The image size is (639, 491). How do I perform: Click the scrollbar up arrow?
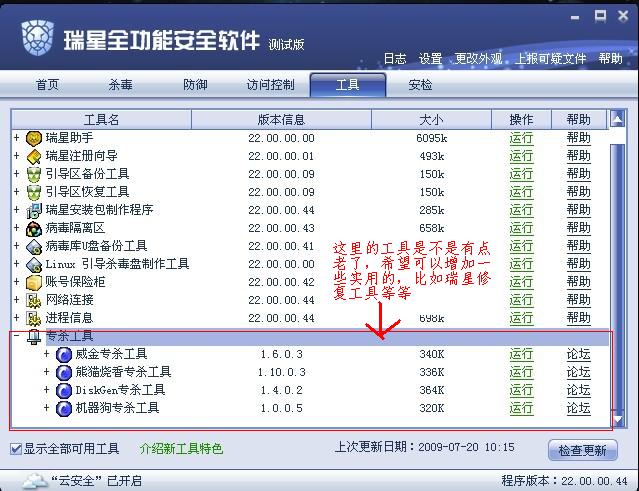(x=617, y=119)
